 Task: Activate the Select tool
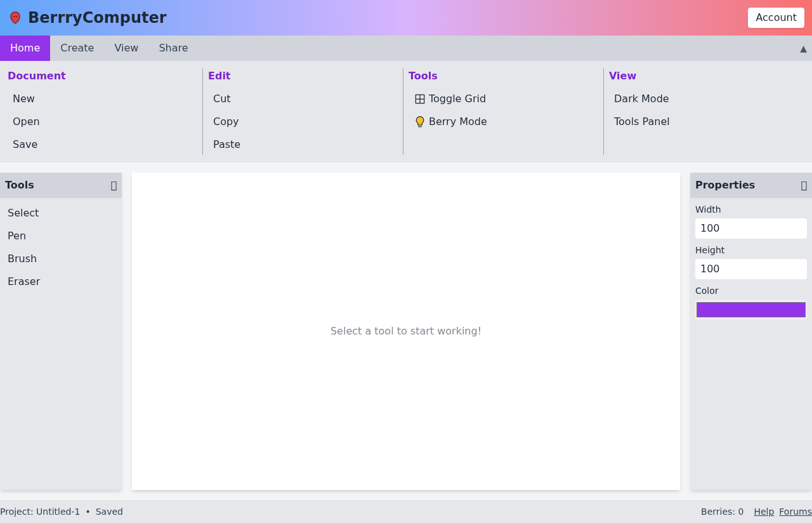[23, 213]
